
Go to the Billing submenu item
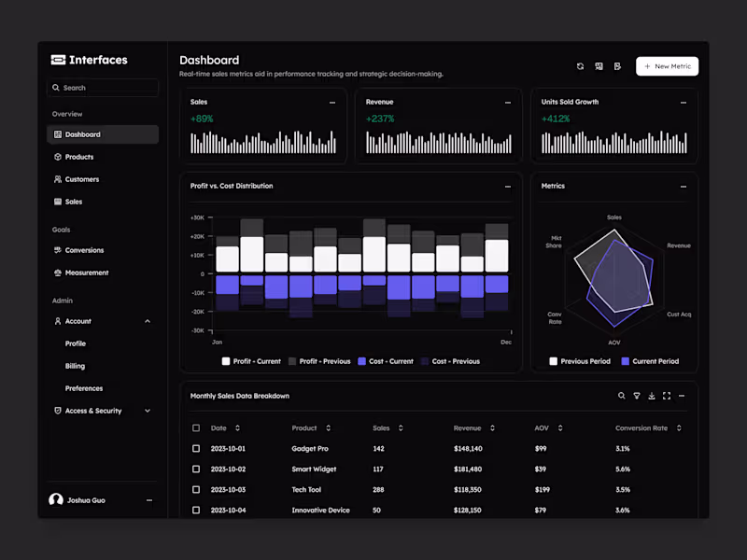pos(75,366)
